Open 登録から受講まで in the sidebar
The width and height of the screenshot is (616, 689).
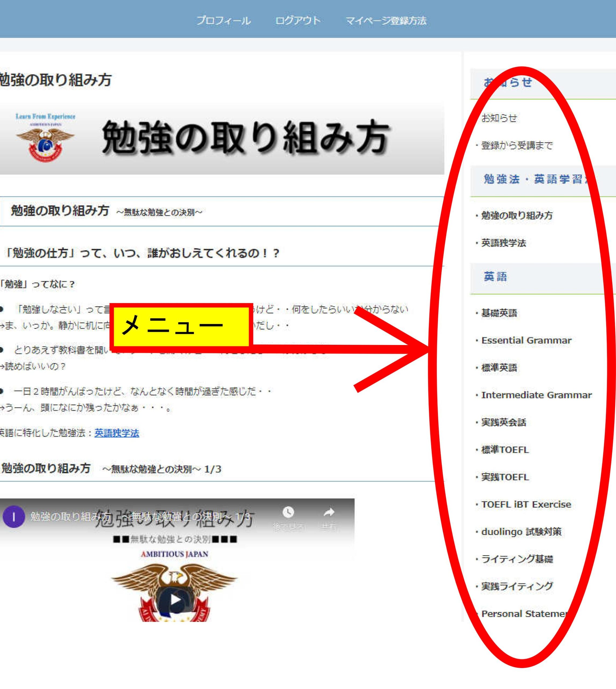pos(517,146)
